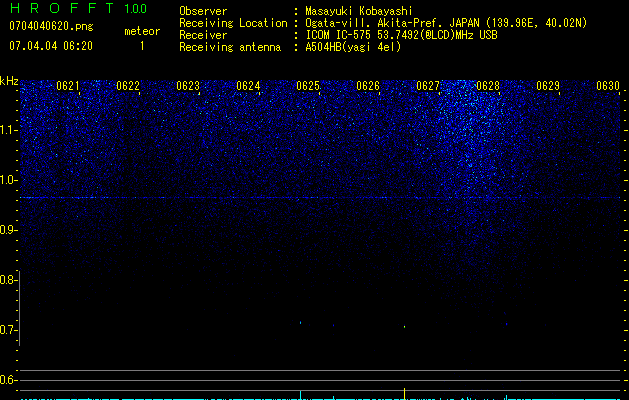Click the 0630 time marker
Viewport: 629px width, 400px height.
(608, 86)
